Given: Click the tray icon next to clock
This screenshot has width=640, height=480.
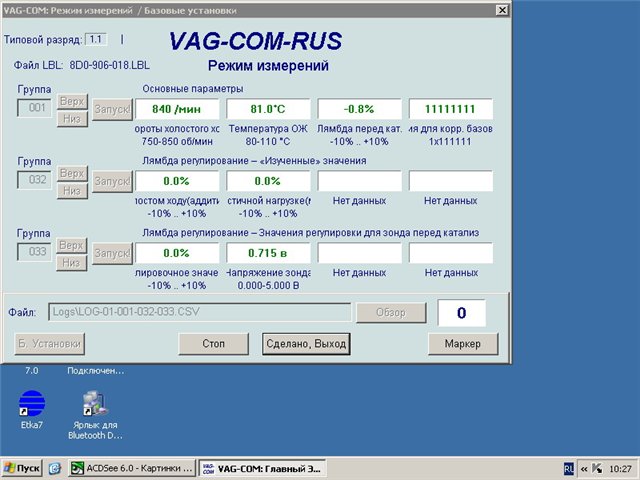Looking at the screenshot, I should (597, 469).
